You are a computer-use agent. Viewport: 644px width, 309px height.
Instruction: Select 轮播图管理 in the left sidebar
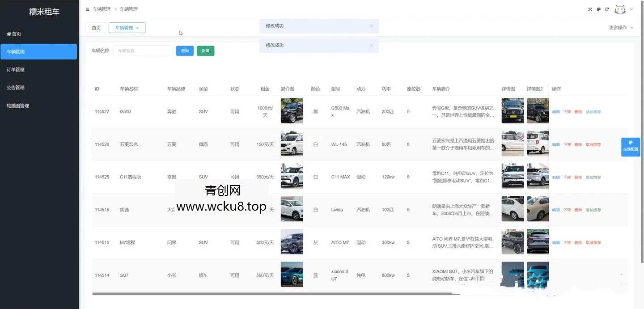point(18,106)
